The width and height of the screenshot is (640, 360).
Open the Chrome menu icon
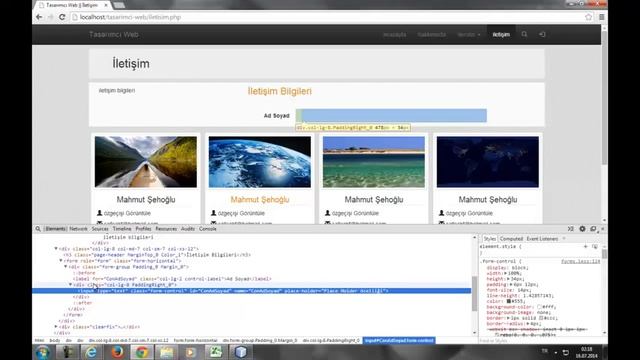(602, 17)
